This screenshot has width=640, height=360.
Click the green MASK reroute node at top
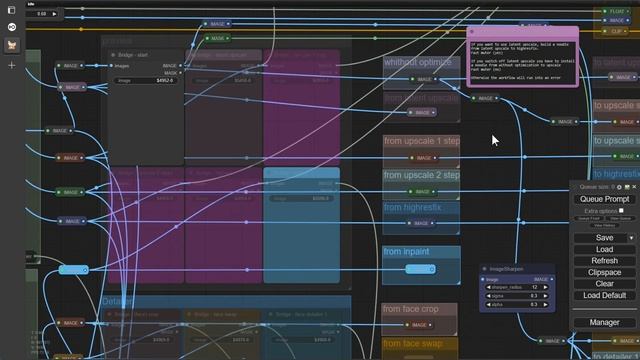(x=217, y=38)
